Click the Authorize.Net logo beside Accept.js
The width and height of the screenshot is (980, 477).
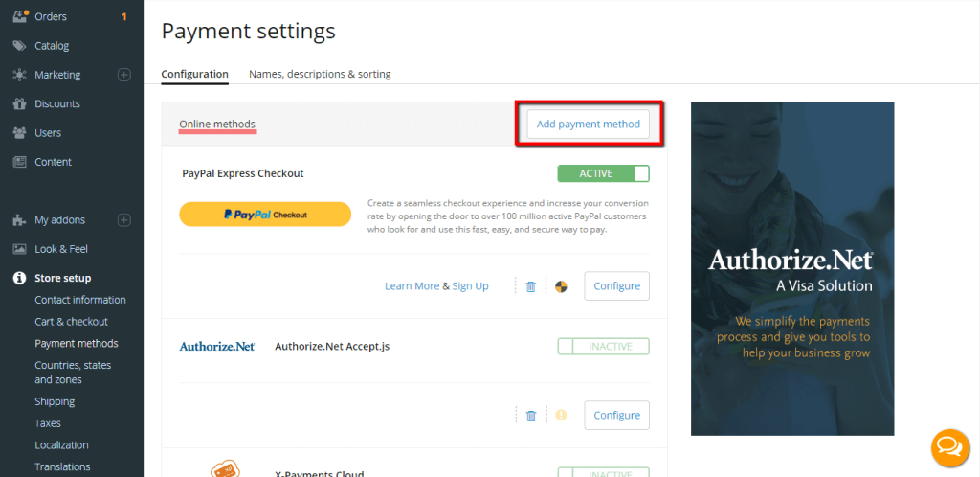tap(217, 346)
